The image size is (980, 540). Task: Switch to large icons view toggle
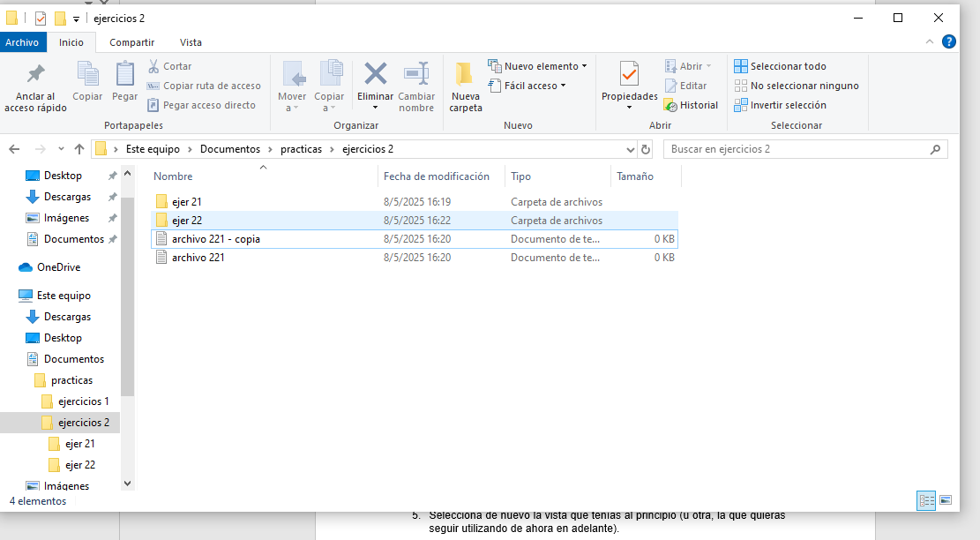coord(946,500)
